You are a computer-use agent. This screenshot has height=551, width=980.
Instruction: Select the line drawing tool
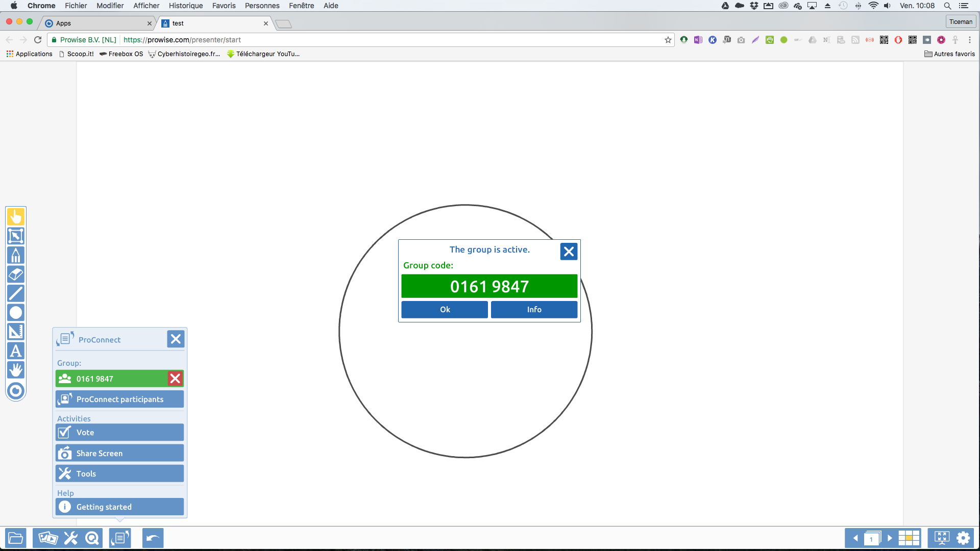point(16,293)
